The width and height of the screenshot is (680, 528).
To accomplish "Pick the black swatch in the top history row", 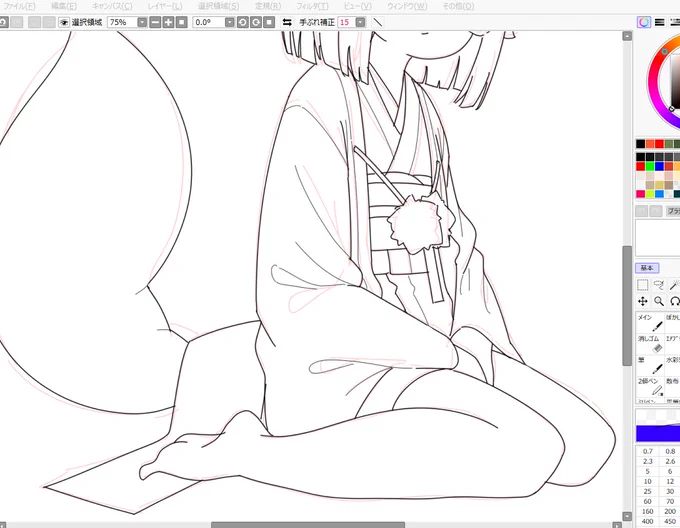I will 641,144.
